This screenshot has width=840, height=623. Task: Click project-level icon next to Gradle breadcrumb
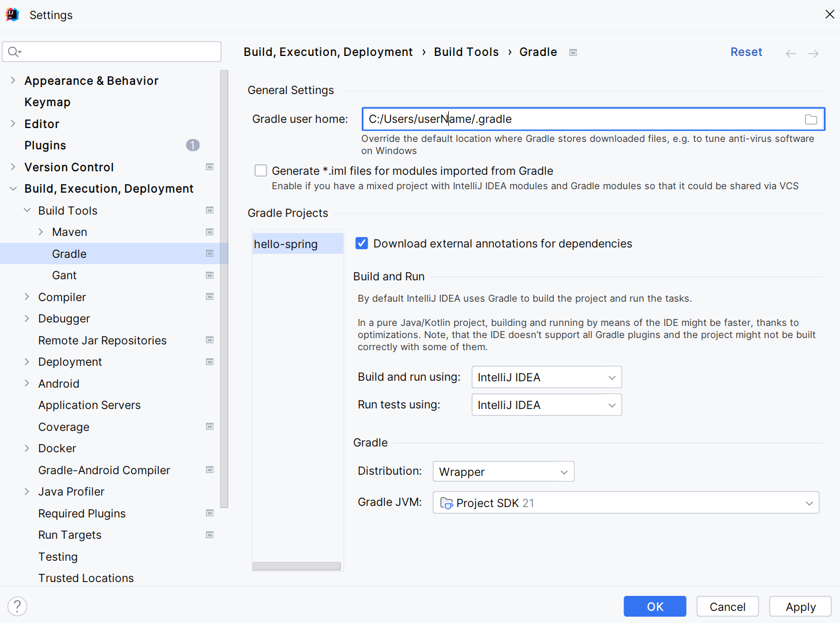pyautogui.click(x=573, y=52)
